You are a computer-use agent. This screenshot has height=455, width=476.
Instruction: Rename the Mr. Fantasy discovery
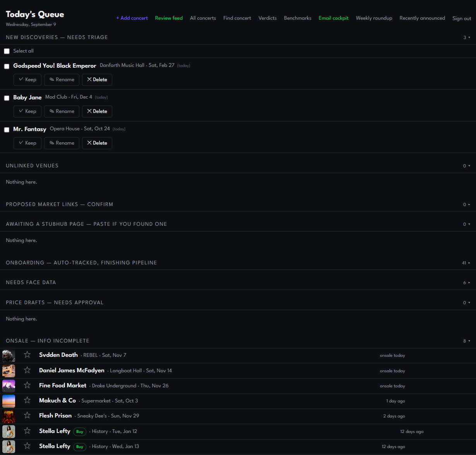pos(62,143)
